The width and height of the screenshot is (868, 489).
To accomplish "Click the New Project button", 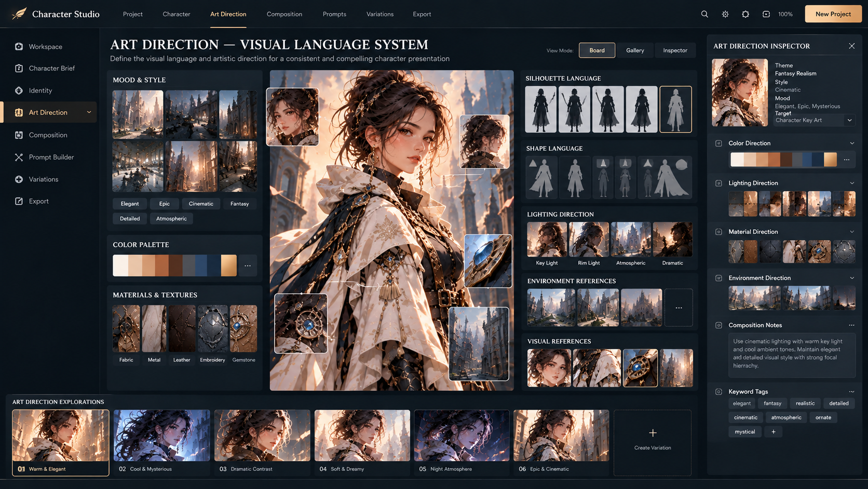I will [x=833, y=14].
